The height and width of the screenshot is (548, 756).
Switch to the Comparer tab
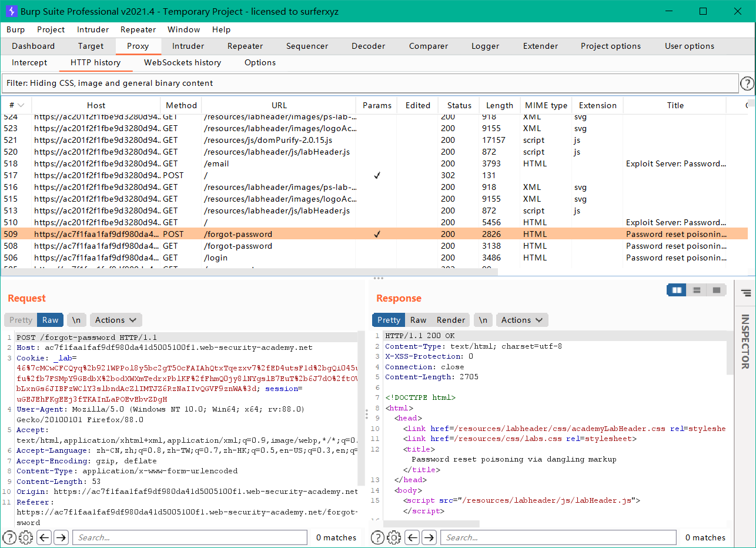pyautogui.click(x=429, y=46)
